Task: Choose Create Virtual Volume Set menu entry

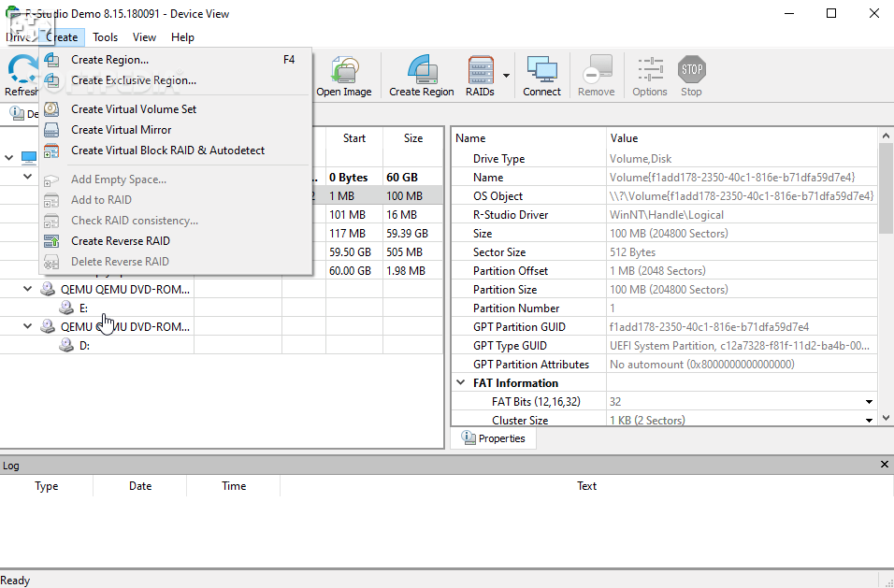Action: point(134,109)
